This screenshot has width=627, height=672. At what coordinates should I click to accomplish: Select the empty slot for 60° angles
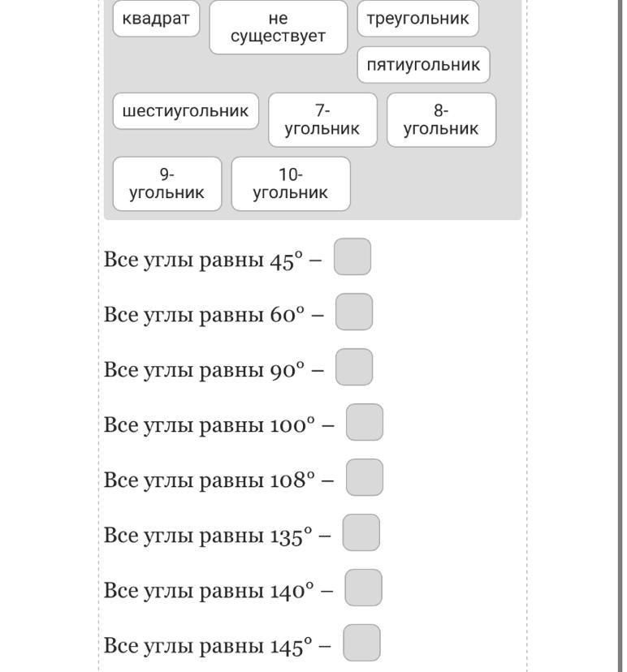coord(354,312)
